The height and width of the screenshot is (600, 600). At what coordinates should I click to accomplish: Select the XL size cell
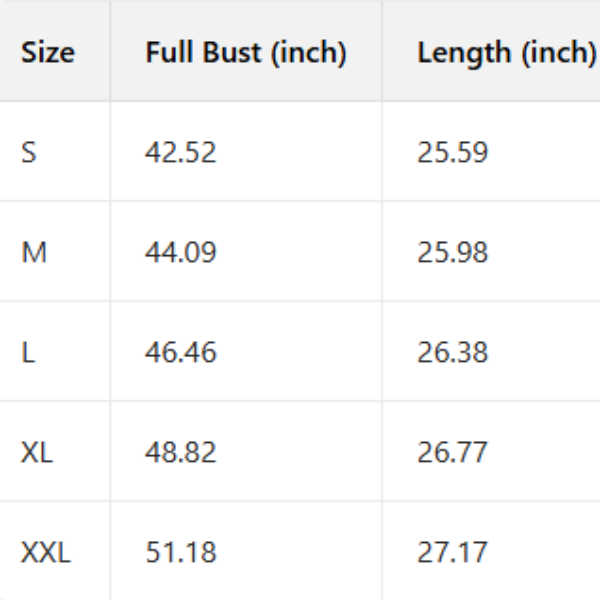37,452
